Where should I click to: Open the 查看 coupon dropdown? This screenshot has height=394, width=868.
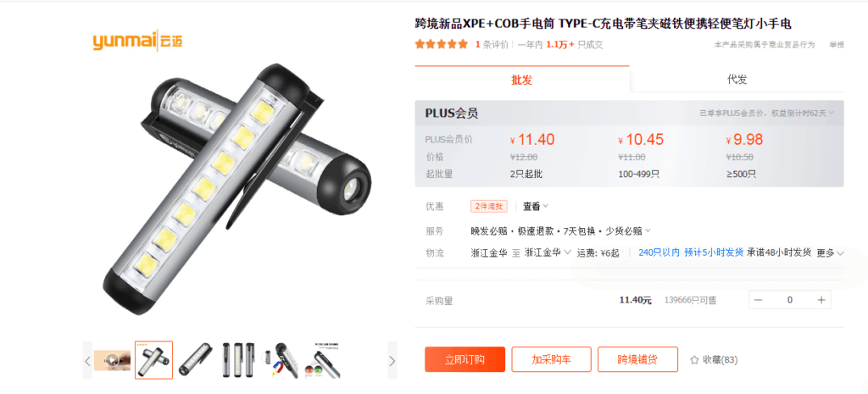click(x=536, y=207)
